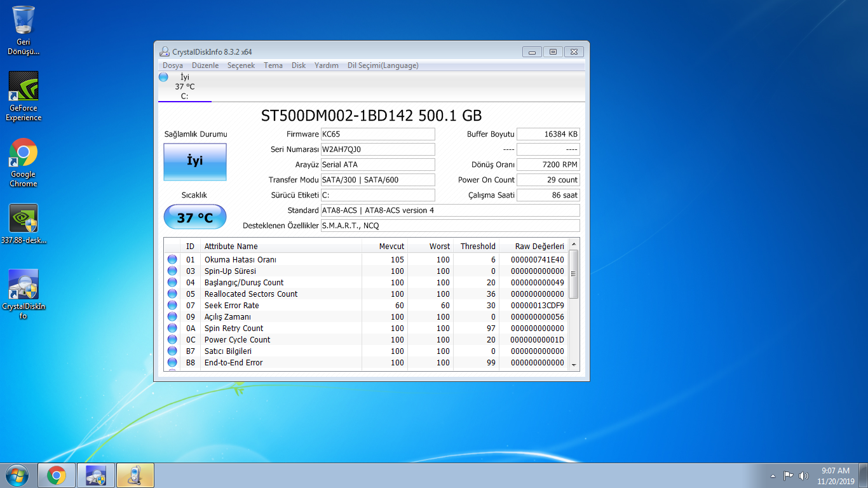Click the attribute list scrollbar thumb
868x488 pixels.
coord(574,274)
